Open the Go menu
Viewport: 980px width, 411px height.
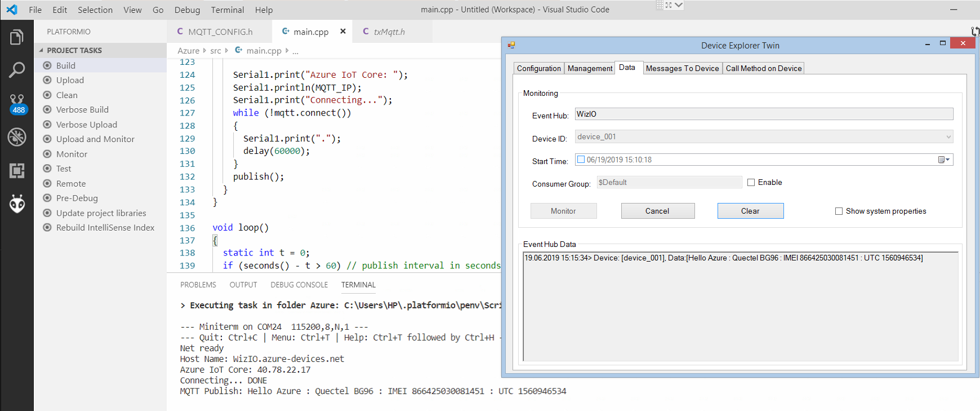click(158, 10)
